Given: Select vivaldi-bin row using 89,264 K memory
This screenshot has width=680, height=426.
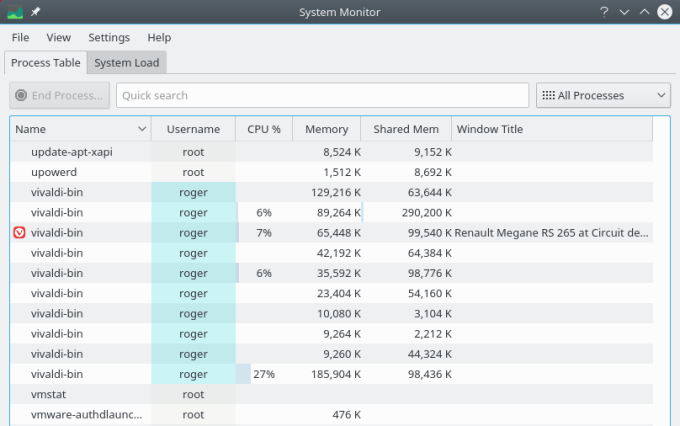Looking at the screenshot, I should point(332,213).
